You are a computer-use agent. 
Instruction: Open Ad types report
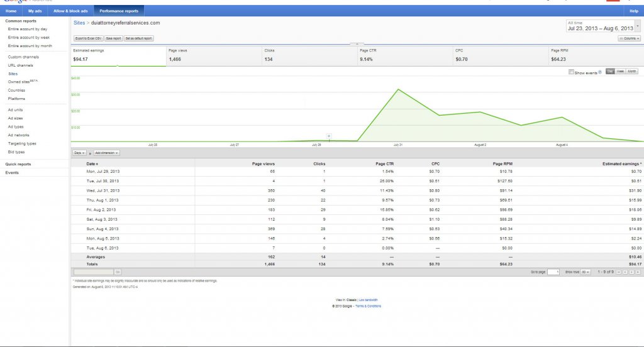click(16, 126)
